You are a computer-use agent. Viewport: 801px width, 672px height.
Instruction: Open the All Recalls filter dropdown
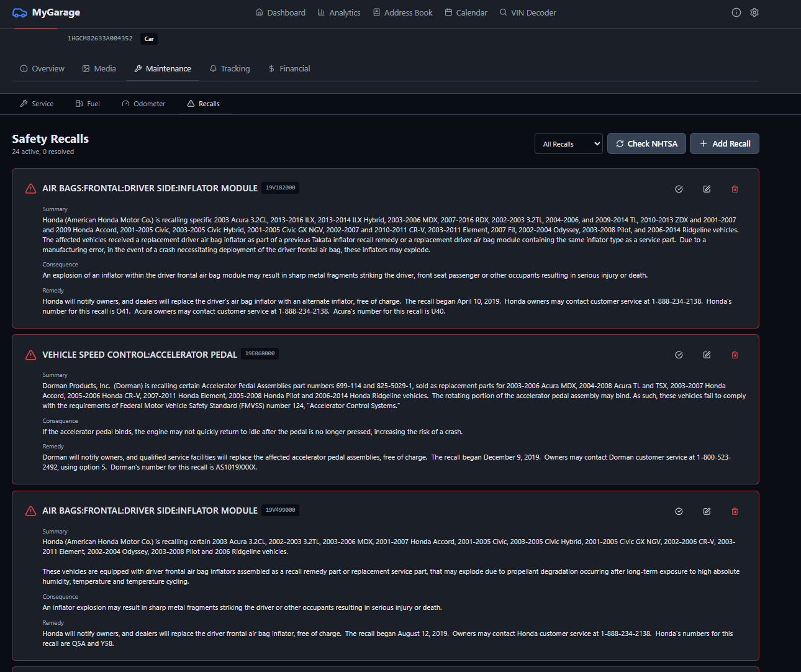[x=568, y=143]
